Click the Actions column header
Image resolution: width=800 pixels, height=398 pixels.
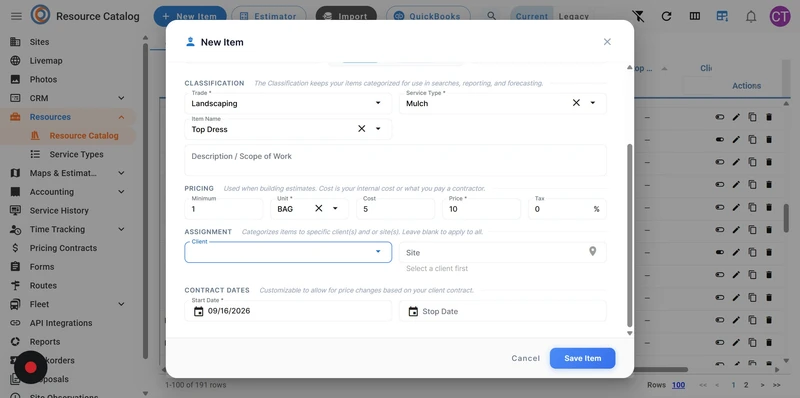click(x=746, y=86)
